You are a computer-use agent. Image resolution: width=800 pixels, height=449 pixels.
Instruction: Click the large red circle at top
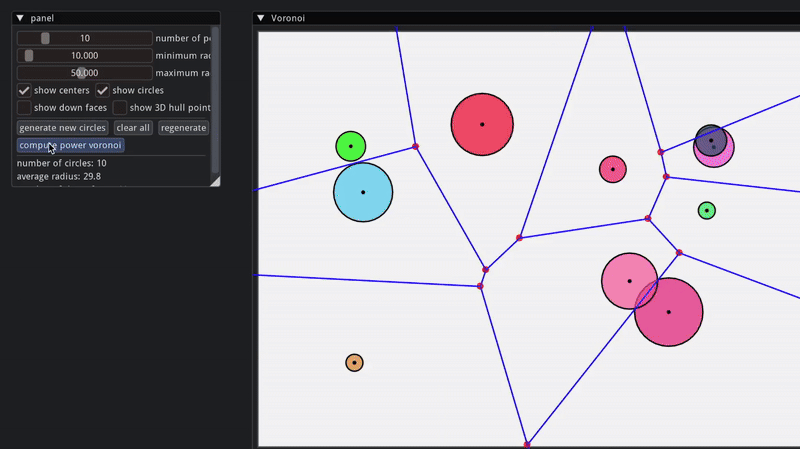coord(482,125)
